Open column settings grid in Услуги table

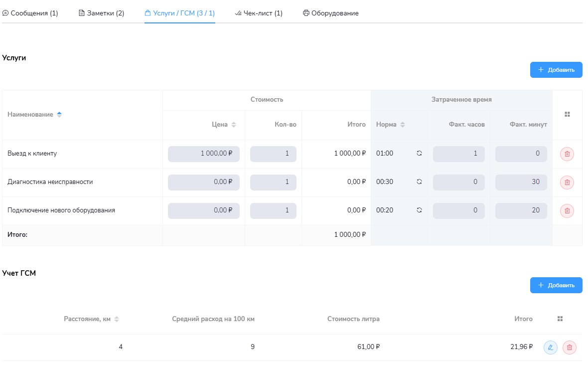point(567,114)
